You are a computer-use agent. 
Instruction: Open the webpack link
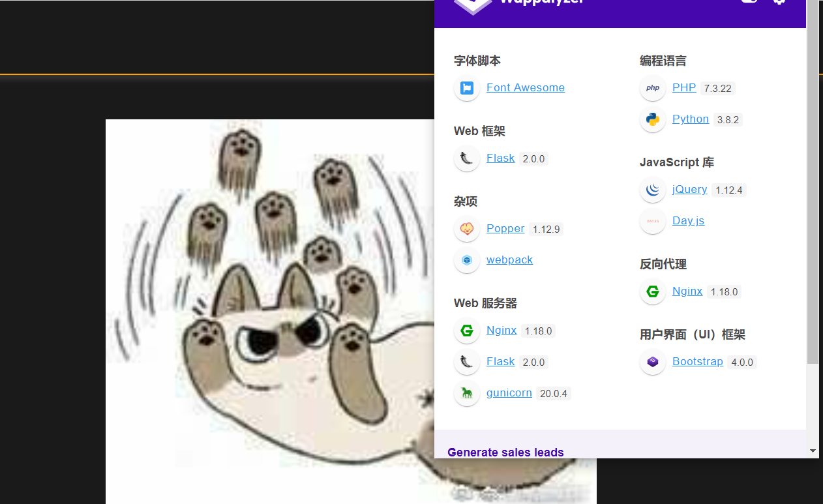pyautogui.click(x=509, y=259)
